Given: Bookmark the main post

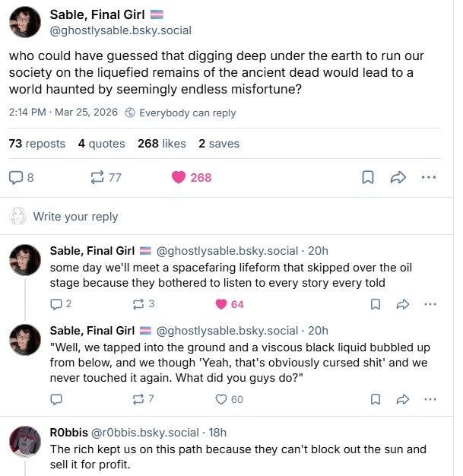Looking at the screenshot, I should tap(368, 177).
